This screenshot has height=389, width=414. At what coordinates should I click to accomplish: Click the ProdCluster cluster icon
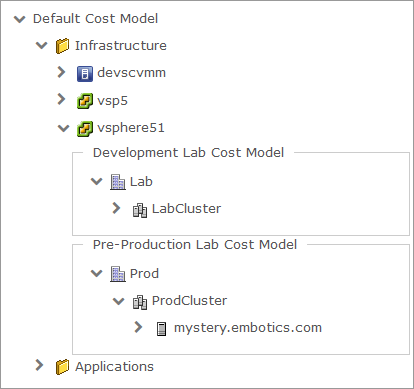[140, 302]
